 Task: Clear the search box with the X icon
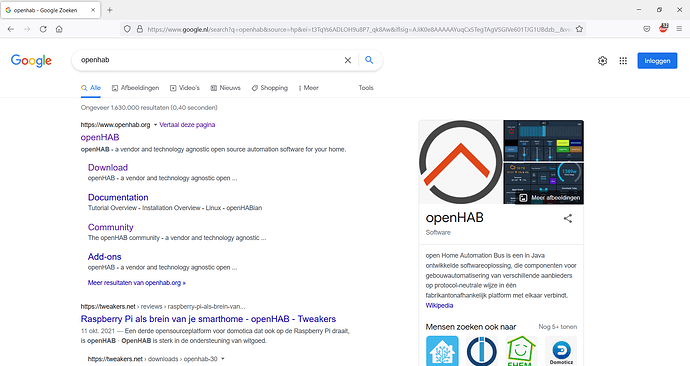pos(348,60)
